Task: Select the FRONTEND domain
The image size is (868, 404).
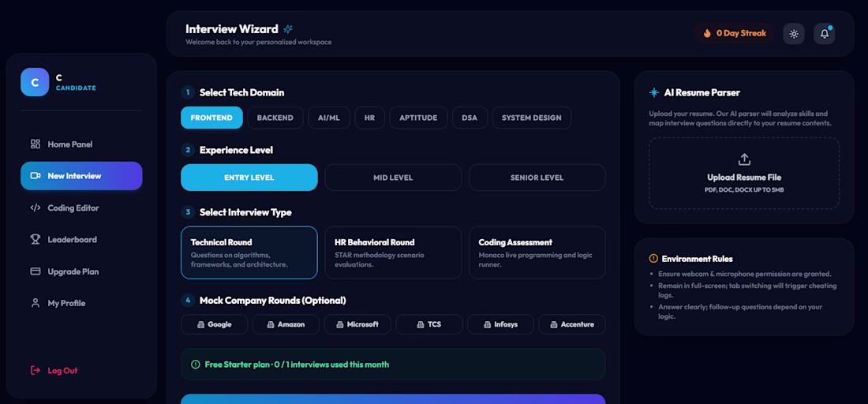Action: point(211,118)
